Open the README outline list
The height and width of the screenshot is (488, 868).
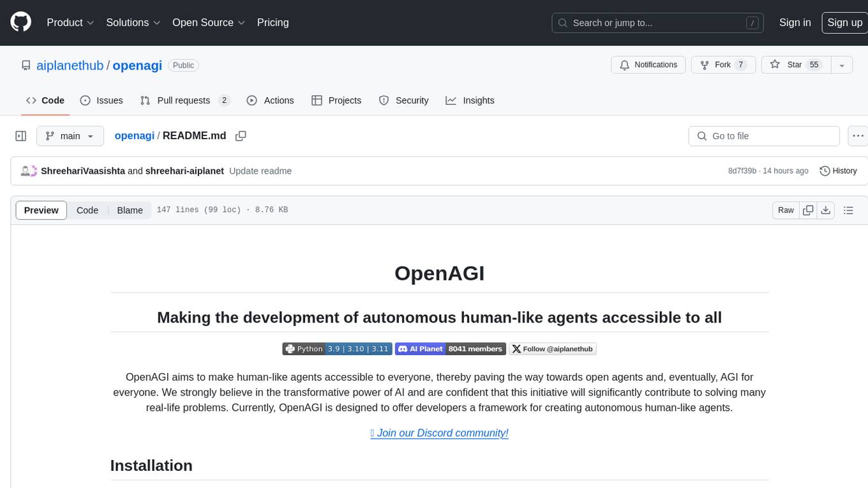[x=848, y=210]
